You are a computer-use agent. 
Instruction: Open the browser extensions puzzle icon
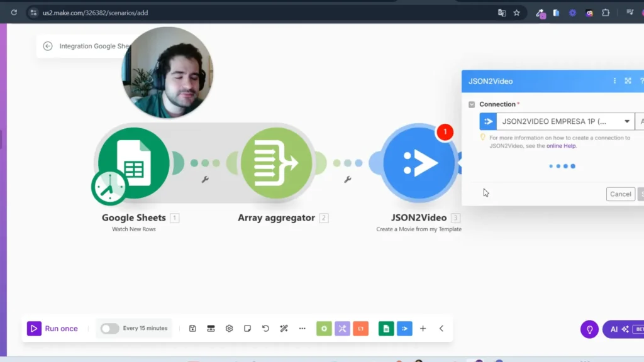point(606,13)
